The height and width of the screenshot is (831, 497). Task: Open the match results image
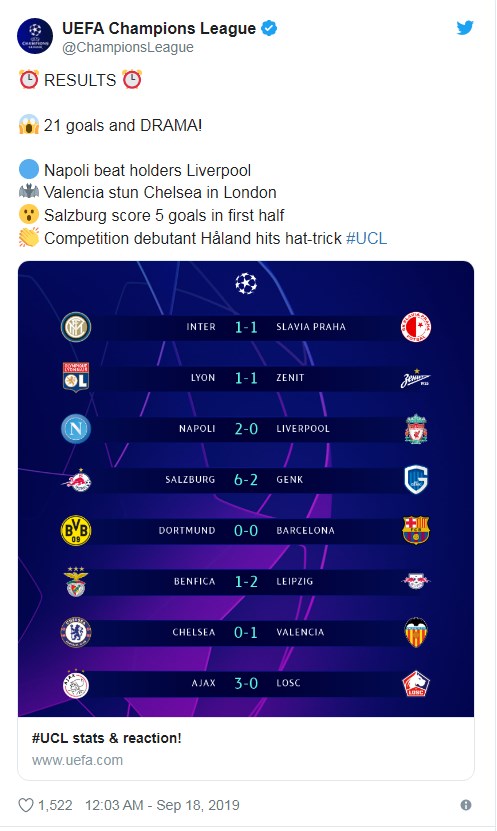pos(246,489)
